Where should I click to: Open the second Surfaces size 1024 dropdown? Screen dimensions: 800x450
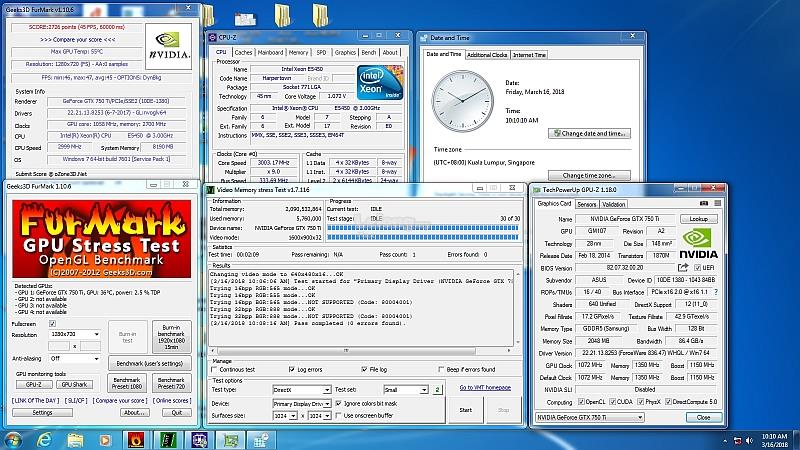[x=327, y=416]
